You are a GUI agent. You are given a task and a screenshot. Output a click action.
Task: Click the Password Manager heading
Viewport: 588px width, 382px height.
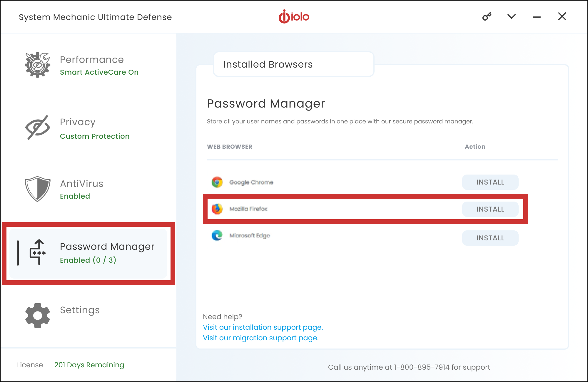click(x=266, y=103)
